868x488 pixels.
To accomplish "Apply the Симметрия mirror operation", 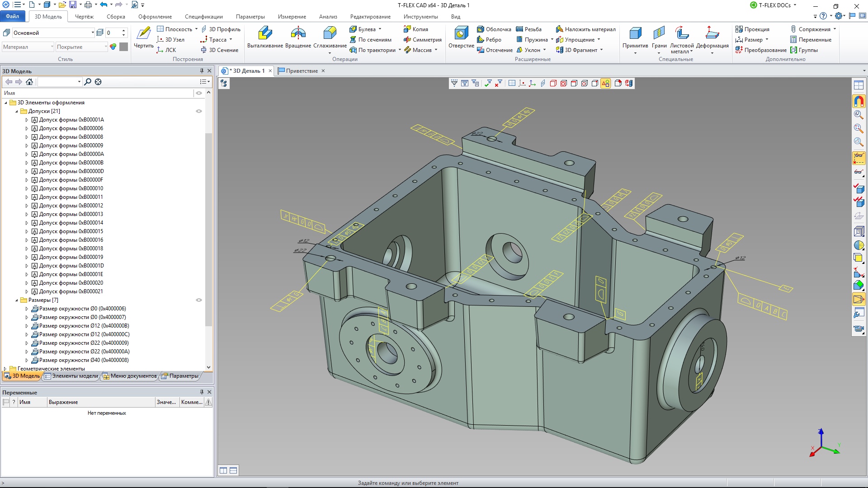I will pyautogui.click(x=422, y=39).
